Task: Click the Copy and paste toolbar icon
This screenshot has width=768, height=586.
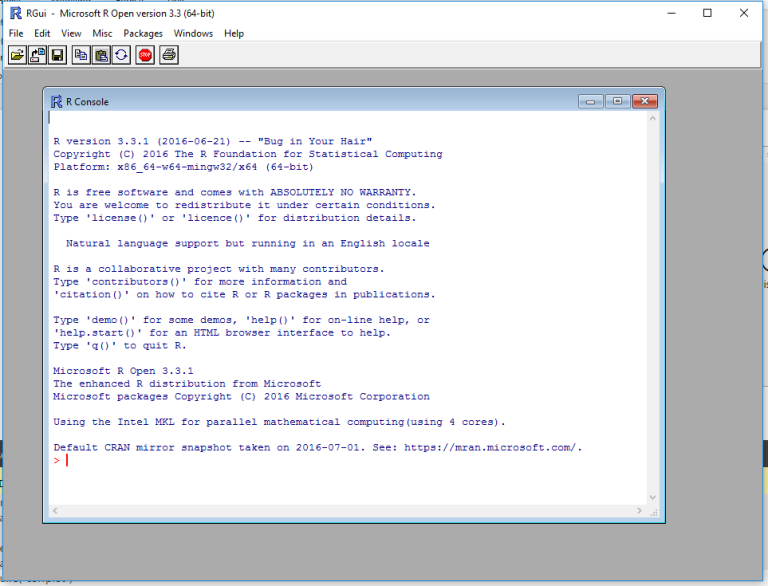Action: tap(121, 55)
